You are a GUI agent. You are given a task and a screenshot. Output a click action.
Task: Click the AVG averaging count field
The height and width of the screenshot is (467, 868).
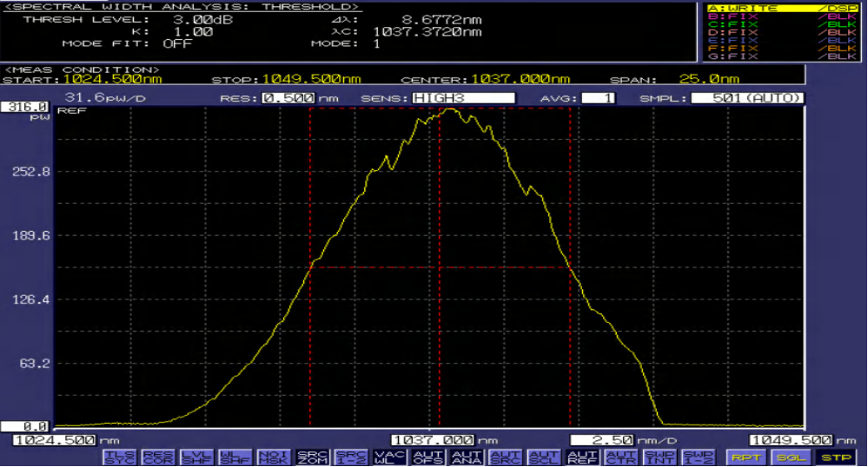[x=598, y=98]
